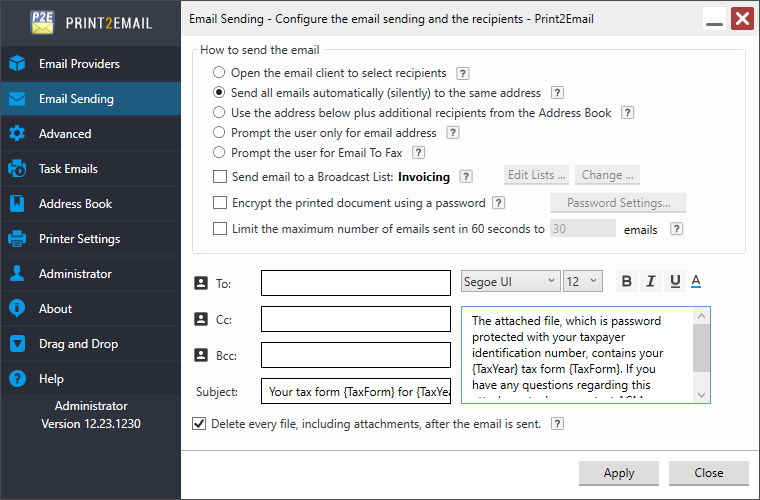The image size is (760, 500).
Task: Click the Change button
Action: pyautogui.click(x=607, y=175)
